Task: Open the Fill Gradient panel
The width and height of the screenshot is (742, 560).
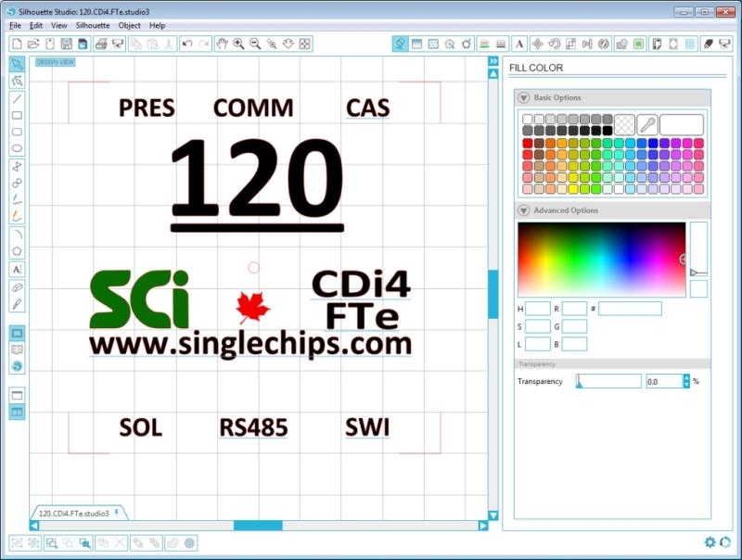Action: pyautogui.click(x=416, y=44)
